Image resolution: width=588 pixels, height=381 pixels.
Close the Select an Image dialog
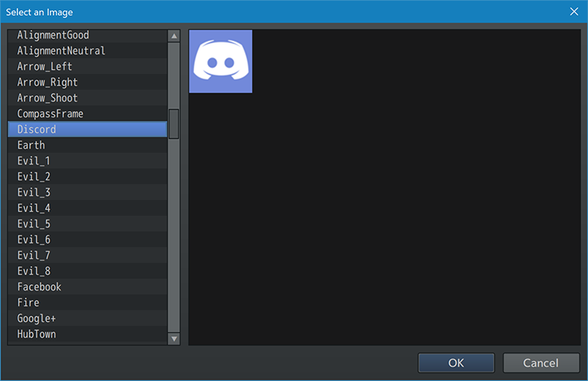tap(574, 12)
